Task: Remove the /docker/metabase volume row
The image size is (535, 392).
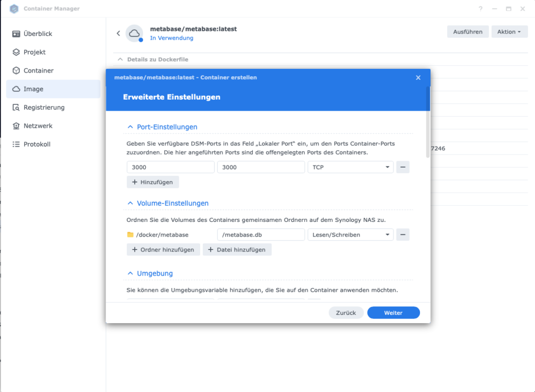Action: [402, 235]
